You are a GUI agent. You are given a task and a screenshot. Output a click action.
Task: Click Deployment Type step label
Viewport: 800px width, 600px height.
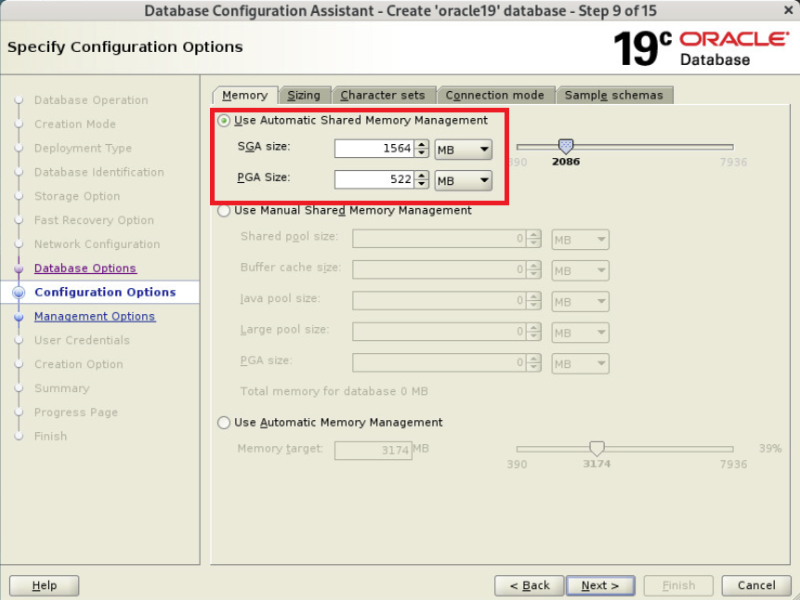point(83,148)
